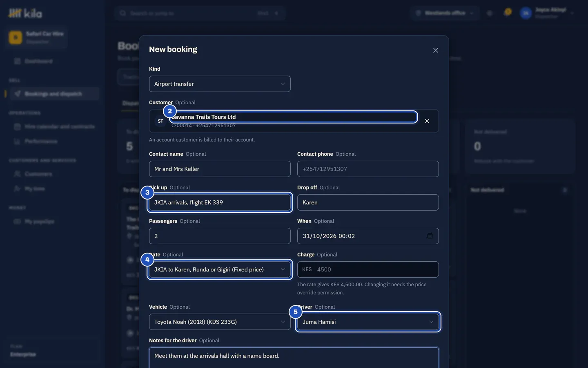Click the Passengers input field

(x=220, y=236)
